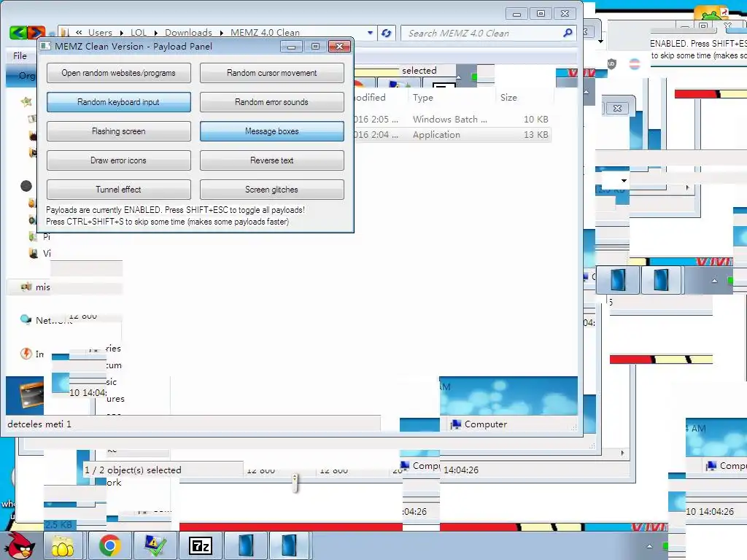This screenshot has width=747, height=560.
Task: Launch Google Chrome from the taskbar
Action: pos(110,545)
